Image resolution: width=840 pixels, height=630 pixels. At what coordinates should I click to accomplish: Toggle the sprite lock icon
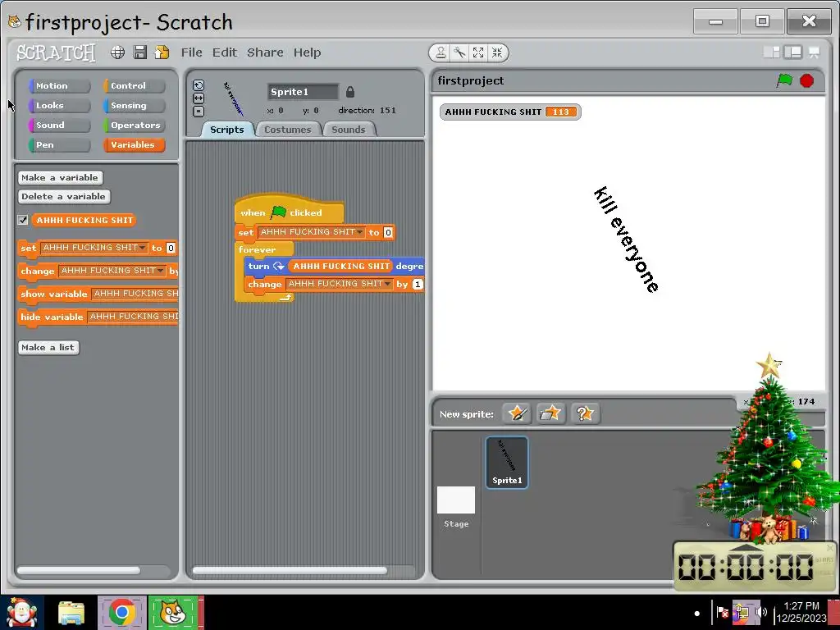coord(349,92)
